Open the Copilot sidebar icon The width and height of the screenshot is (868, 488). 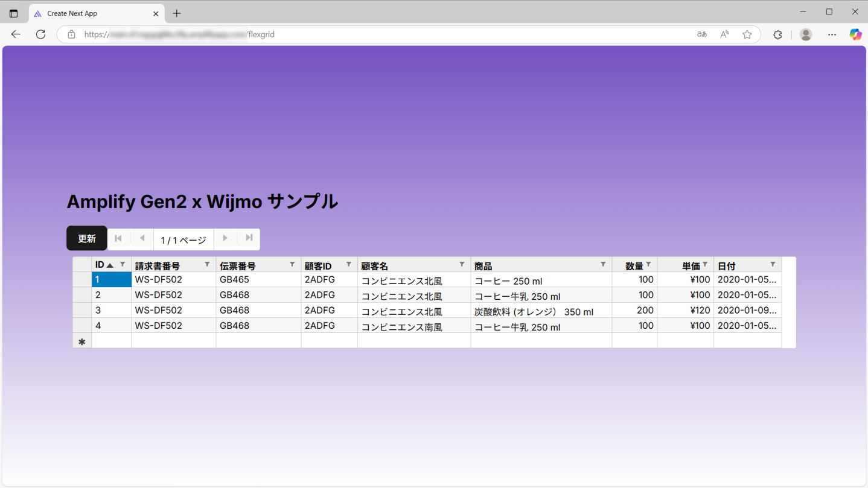pos(855,34)
